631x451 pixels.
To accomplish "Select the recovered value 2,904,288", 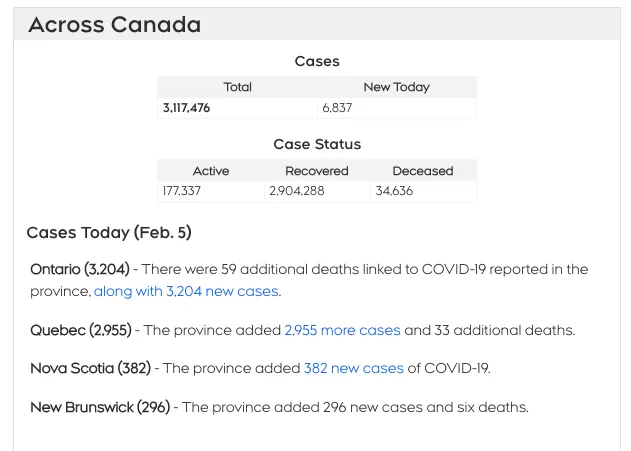I will click(x=297, y=191).
